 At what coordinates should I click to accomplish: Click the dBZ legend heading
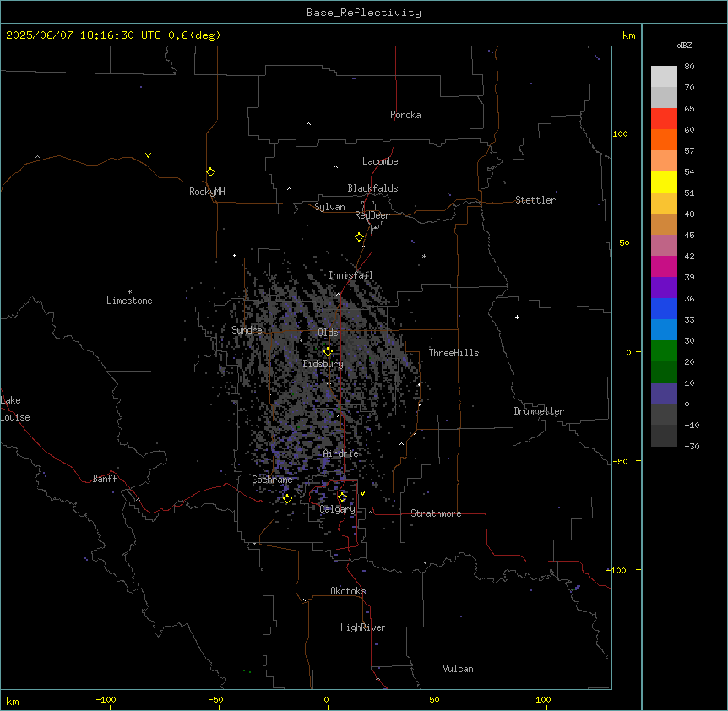coord(684,46)
